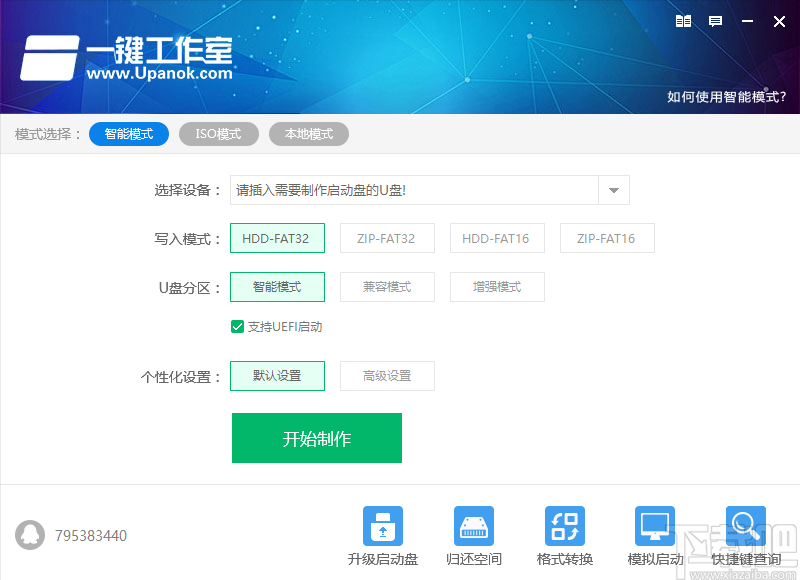Open the feedback message icon
Screen dimensions: 800x580
pyautogui.click(x=715, y=21)
